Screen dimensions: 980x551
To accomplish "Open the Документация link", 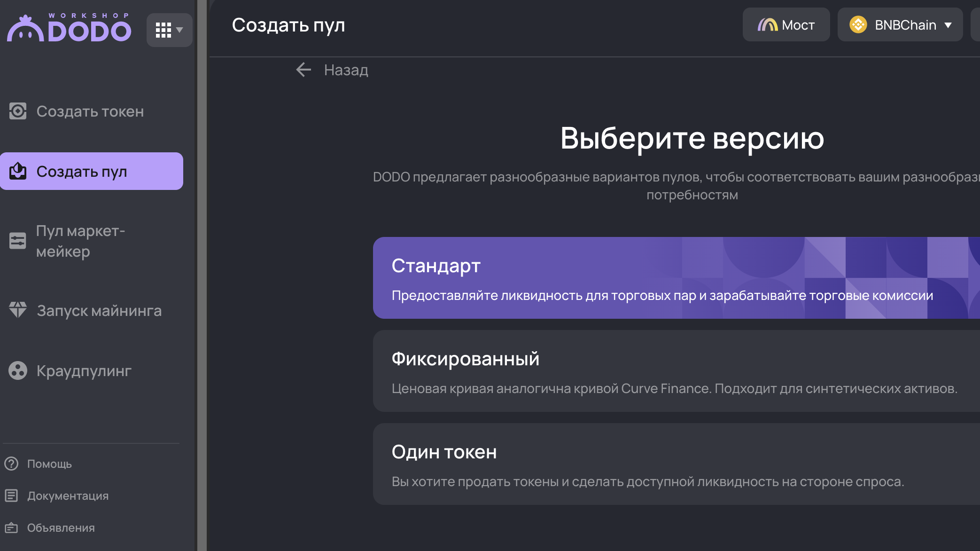I will [x=68, y=496].
